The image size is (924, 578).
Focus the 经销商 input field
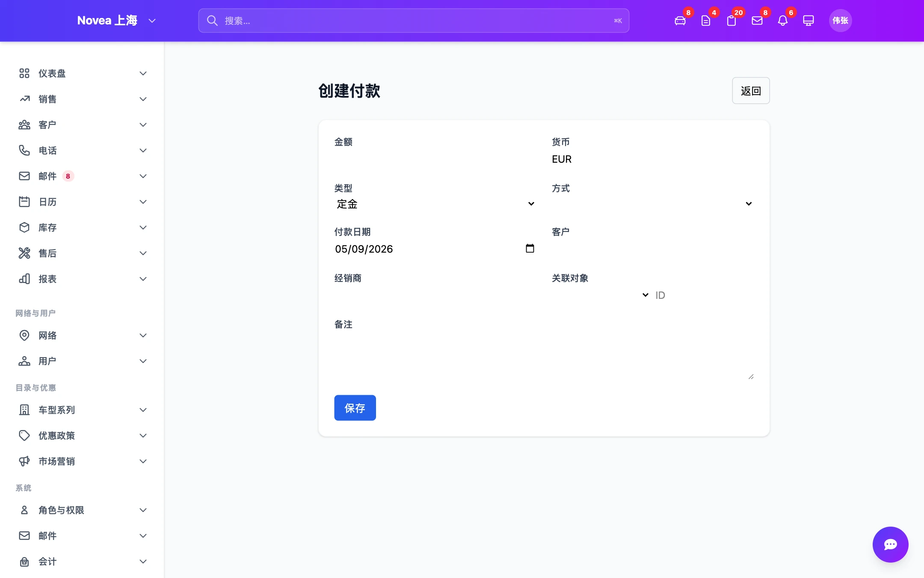[435, 295]
